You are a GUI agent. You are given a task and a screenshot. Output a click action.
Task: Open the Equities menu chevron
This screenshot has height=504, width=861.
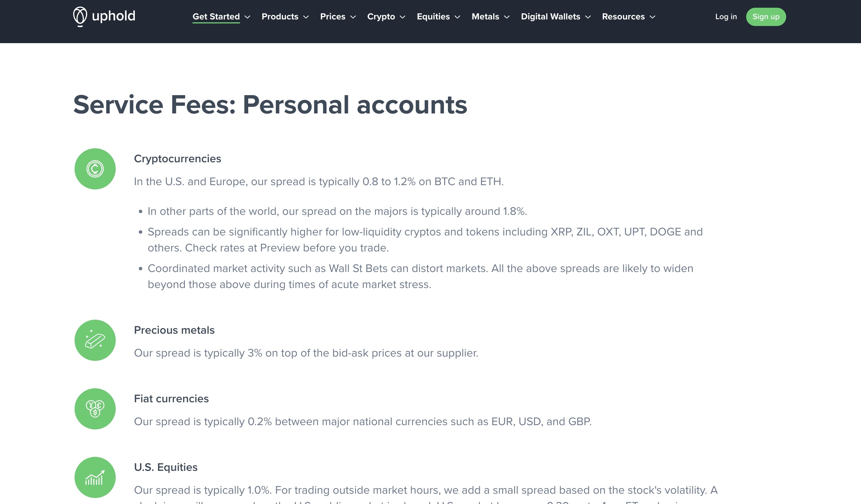pyautogui.click(x=457, y=17)
